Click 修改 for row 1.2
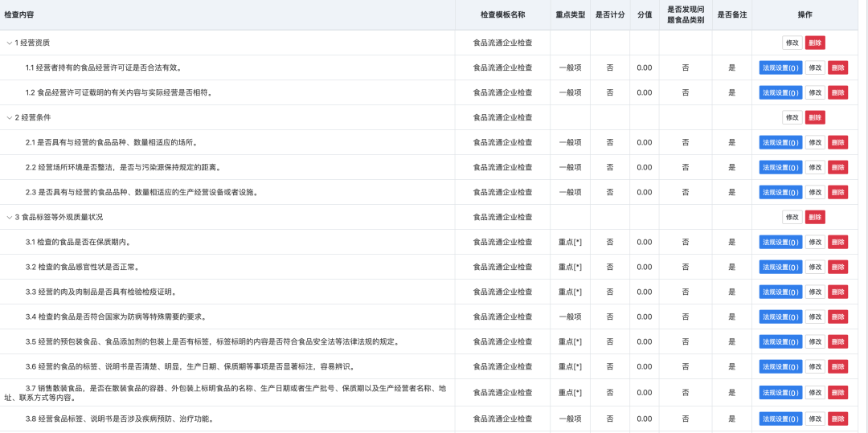 [815, 92]
